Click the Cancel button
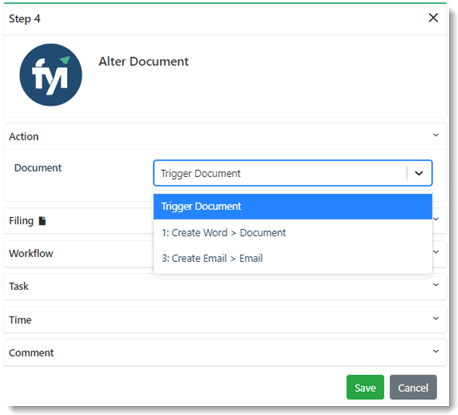The height and width of the screenshot is (415, 458). pyautogui.click(x=413, y=387)
